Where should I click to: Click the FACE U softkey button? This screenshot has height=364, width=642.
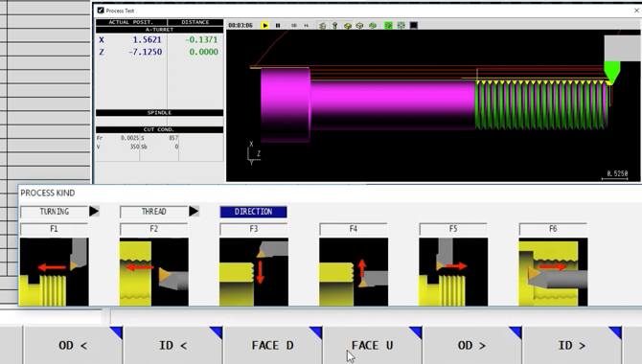pyautogui.click(x=373, y=345)
